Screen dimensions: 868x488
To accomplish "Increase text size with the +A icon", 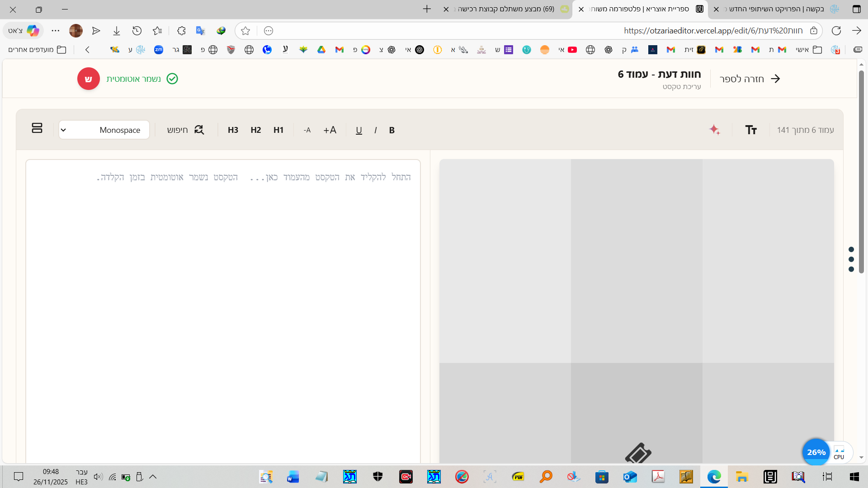I will pyautogui.click(x=330, y=130).
